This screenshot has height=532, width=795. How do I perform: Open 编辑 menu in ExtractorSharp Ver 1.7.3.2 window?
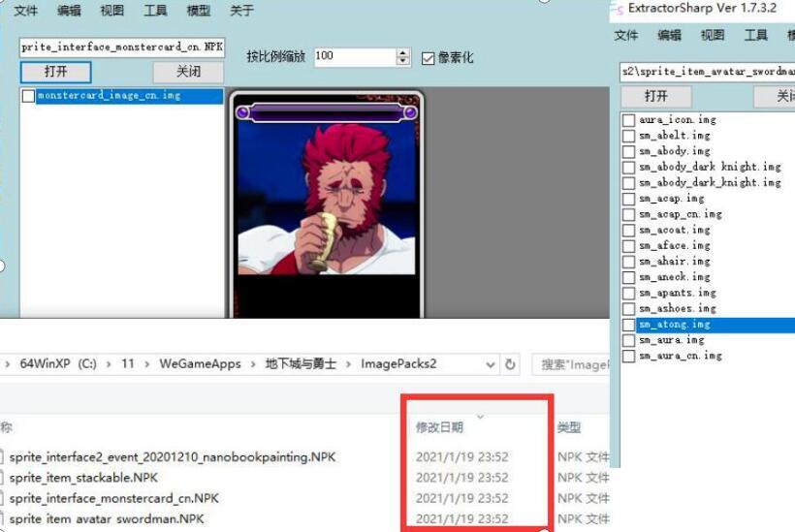pos(669,35)
